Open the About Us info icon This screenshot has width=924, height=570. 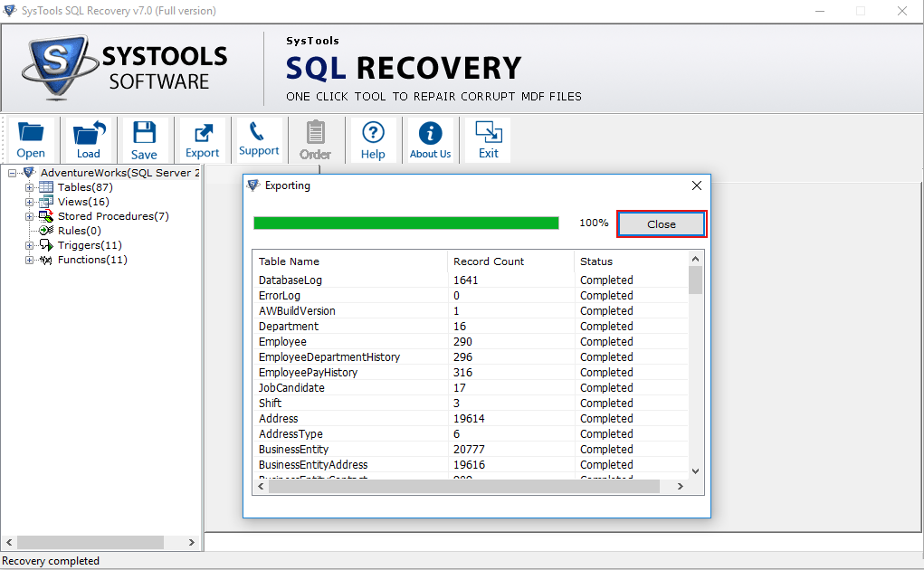click(x=430, y=139)
